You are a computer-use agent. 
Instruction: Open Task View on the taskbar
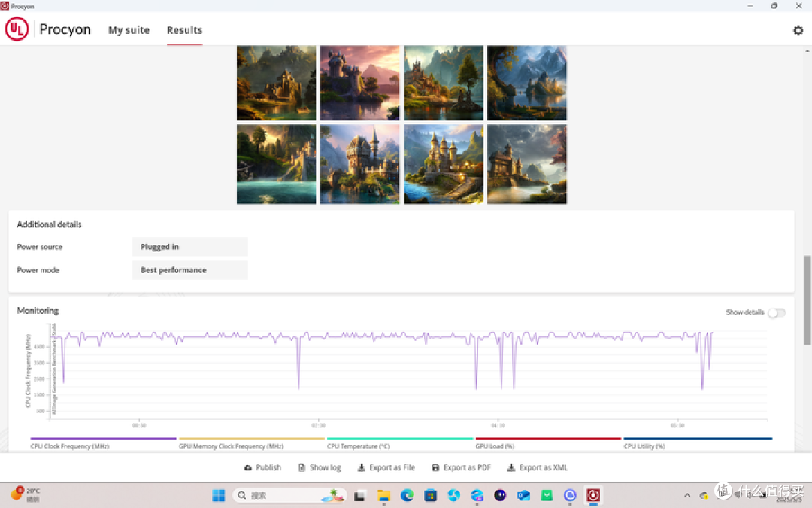359,496
